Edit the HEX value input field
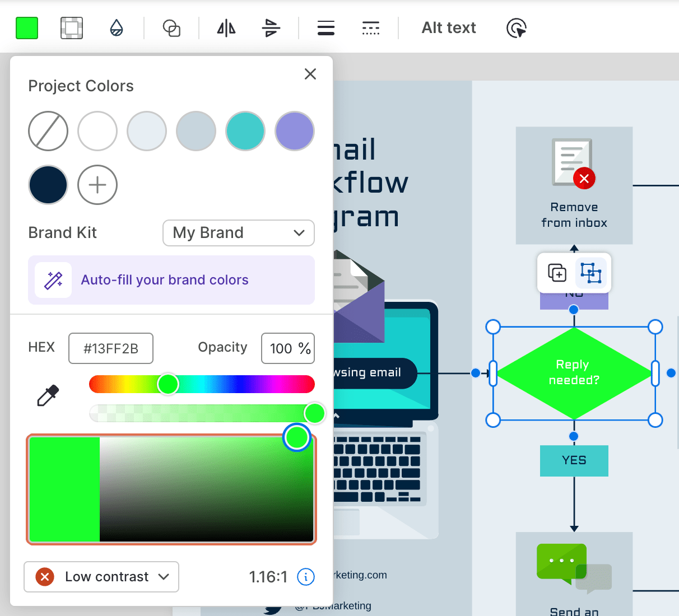 pyautogui.click(x=110, y=348)
